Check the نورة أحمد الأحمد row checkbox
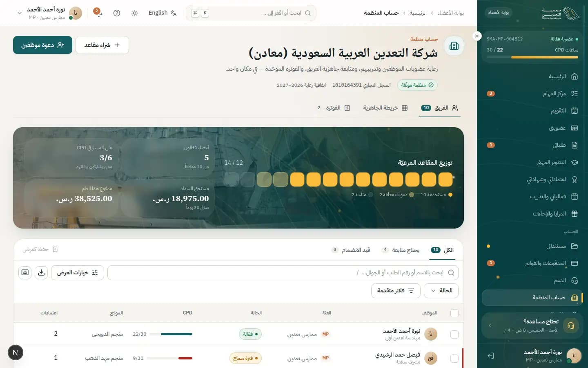588x368 pixels. 454,334
